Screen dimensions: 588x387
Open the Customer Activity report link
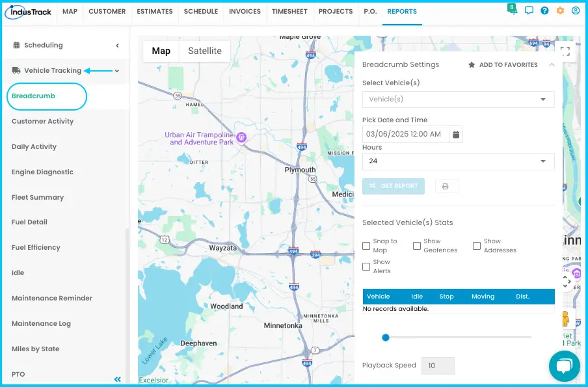(x=43, y=121)
